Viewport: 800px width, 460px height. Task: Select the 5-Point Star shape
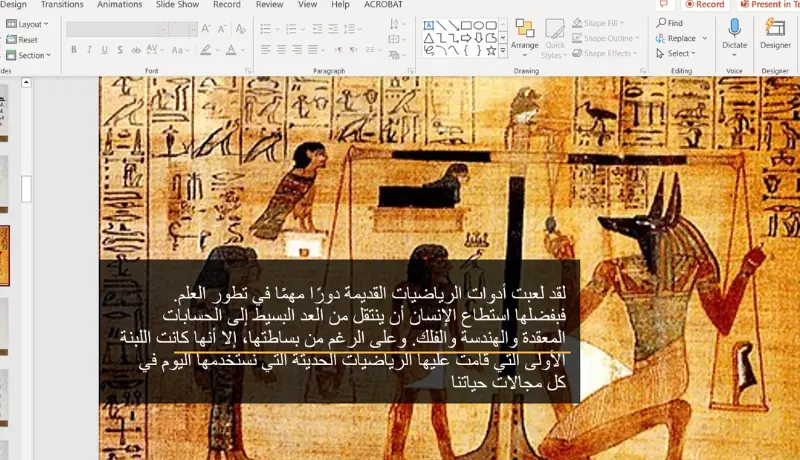pos(491,50)
